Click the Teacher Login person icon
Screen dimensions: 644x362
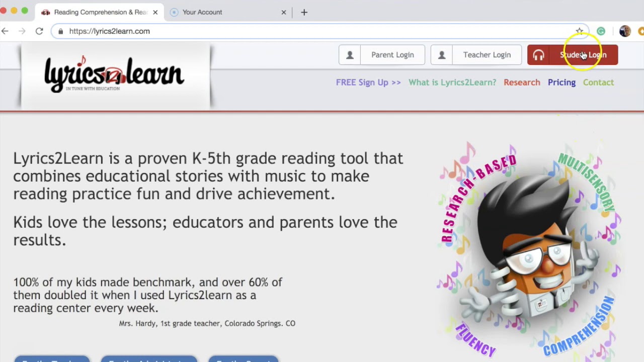(441, 55)
